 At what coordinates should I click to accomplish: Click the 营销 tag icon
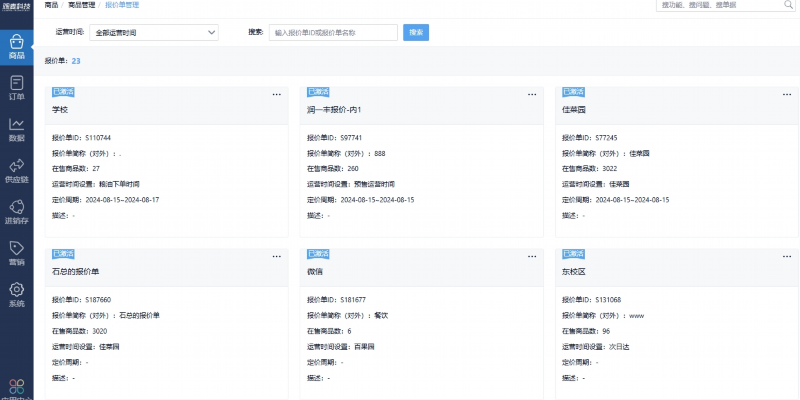(x=16, y=252)
